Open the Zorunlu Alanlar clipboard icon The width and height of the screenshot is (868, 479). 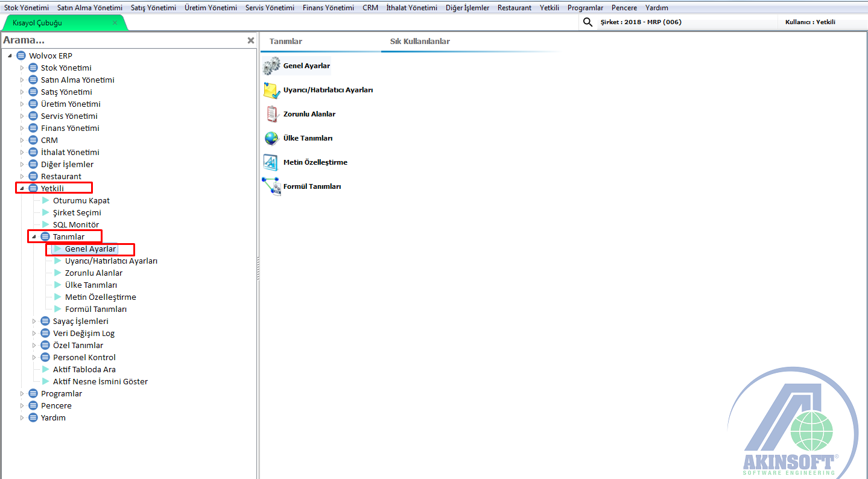click(271, 114)
